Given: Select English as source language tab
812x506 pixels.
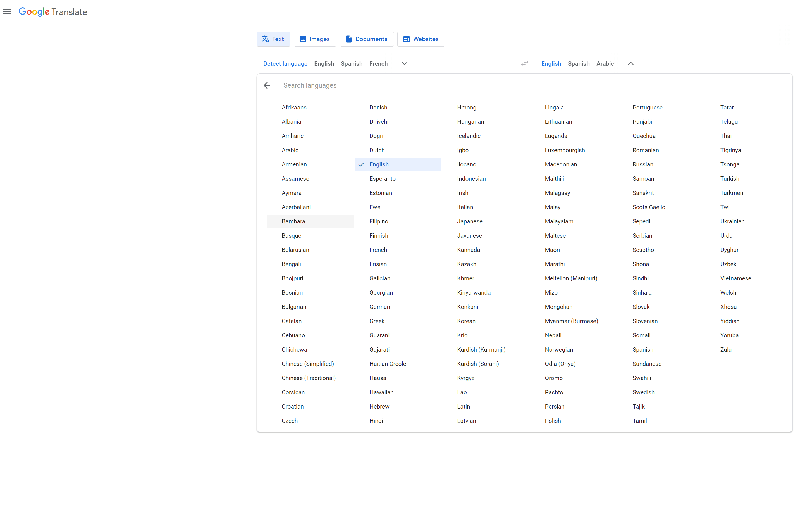Looking at the screenshot, I should click(324, 64).
